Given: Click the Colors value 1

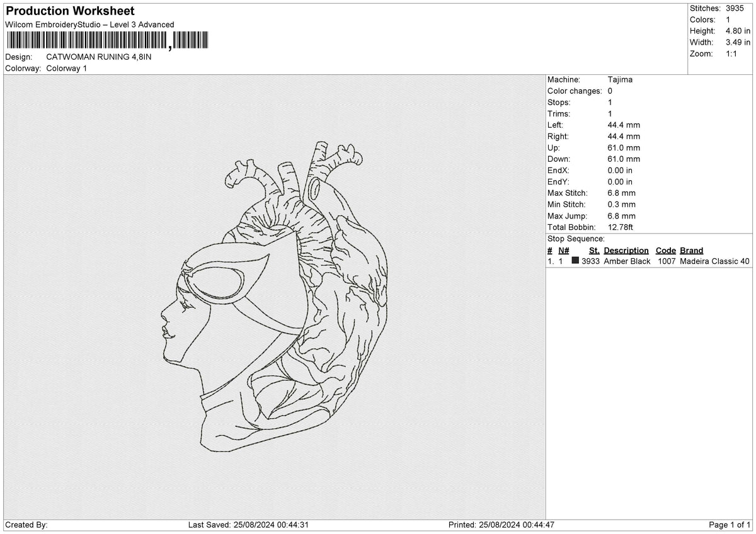Looking at the screenshot, I should pyautogui.click(x=728, y=20).
